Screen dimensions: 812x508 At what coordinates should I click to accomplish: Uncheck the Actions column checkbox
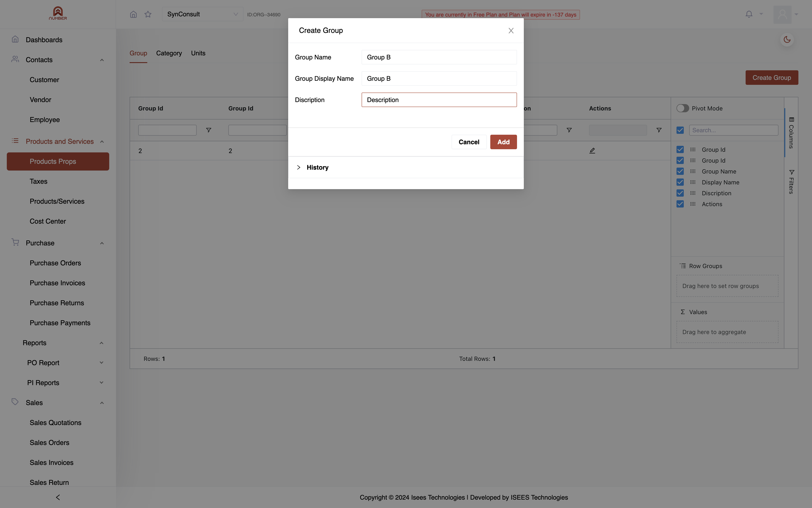point(680,204)
